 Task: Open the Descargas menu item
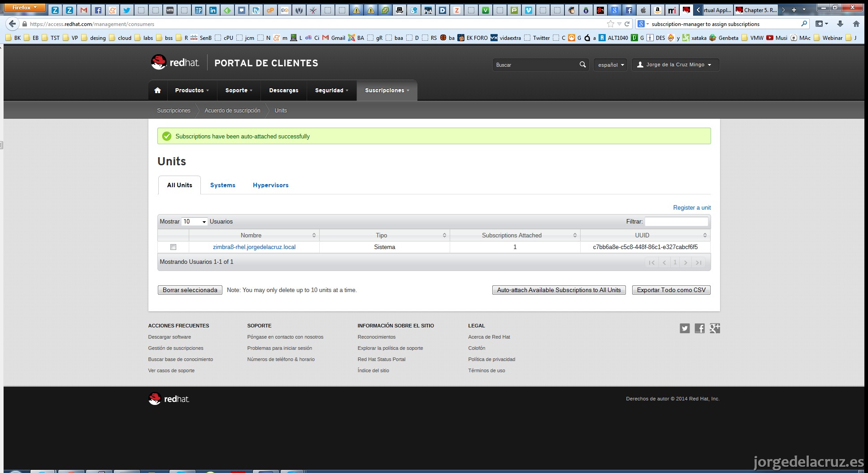coord(284,90)
